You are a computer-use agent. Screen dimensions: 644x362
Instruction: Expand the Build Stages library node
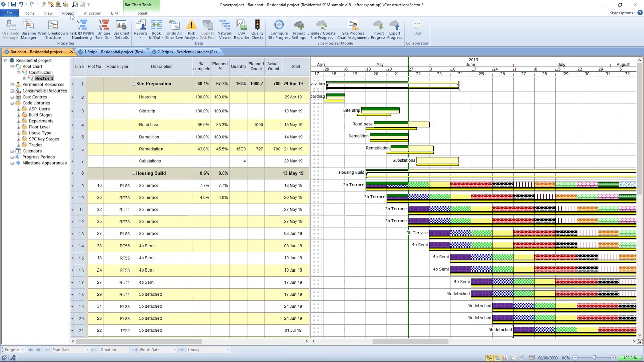click(18, 115)
